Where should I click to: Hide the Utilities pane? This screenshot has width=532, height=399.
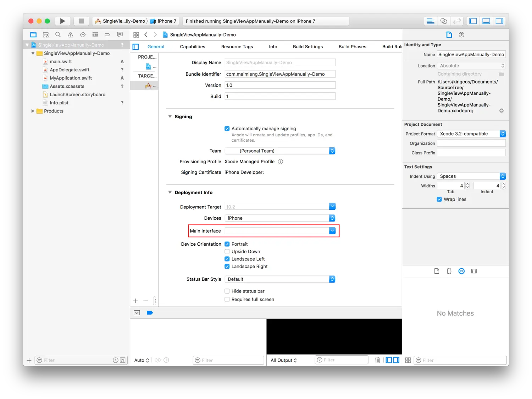pos(499,21)
